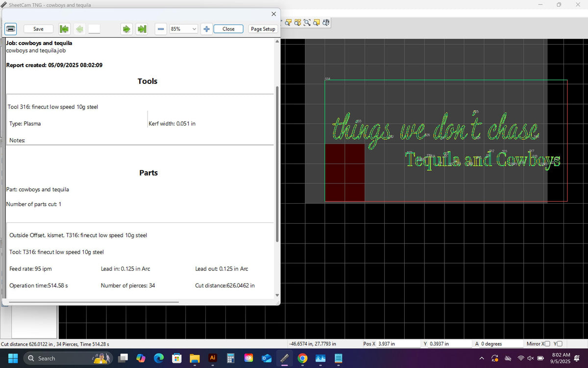Click the Pos X input field
Viewport: 588px width, 368px height.
pos(398,344)
